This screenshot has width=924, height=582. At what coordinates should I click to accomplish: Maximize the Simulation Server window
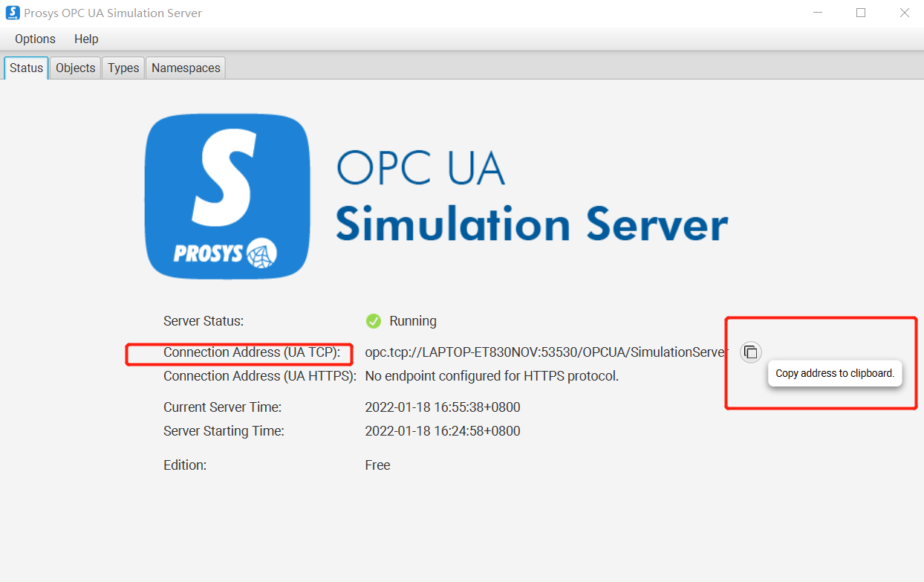click(861, 13)
